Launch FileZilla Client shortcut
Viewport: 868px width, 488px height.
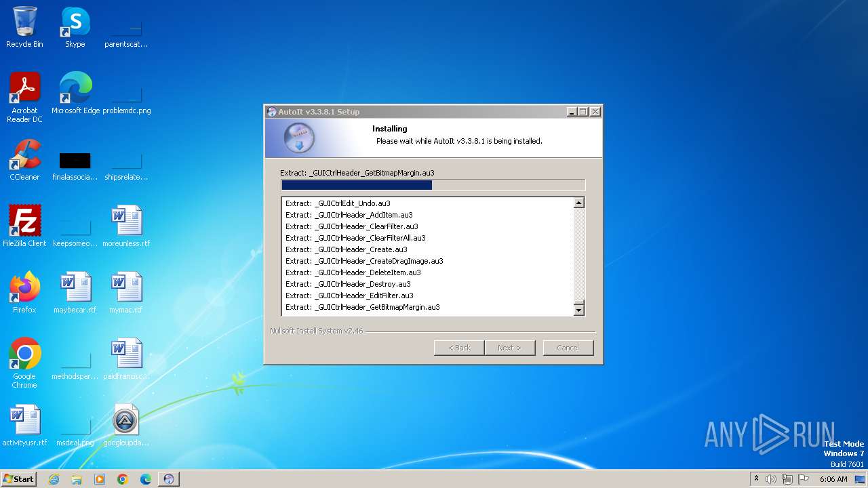coord(24,226)
